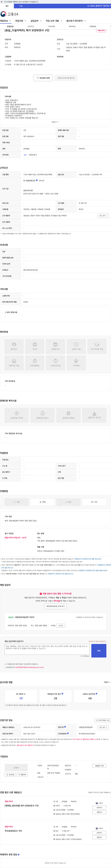Click info icon next to 인증기관
The image size is (111, 868).
pos(65,727)
